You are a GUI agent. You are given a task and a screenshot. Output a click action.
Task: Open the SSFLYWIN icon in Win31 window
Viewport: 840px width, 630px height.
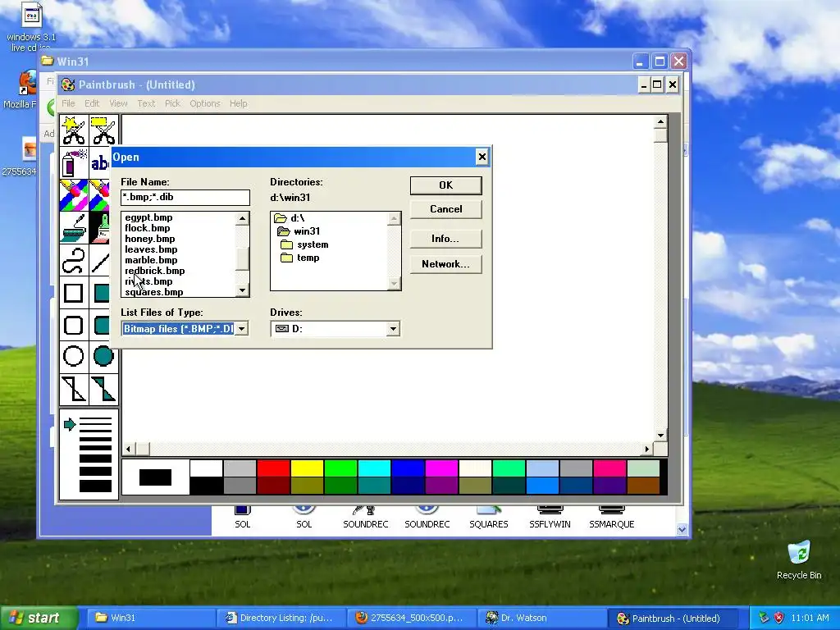(x=550, y=518)
